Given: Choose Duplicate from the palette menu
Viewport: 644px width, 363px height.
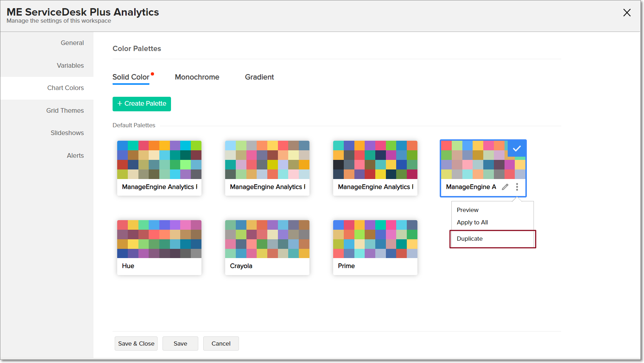Looking at the screenshot, I should [x=469, y=239].
